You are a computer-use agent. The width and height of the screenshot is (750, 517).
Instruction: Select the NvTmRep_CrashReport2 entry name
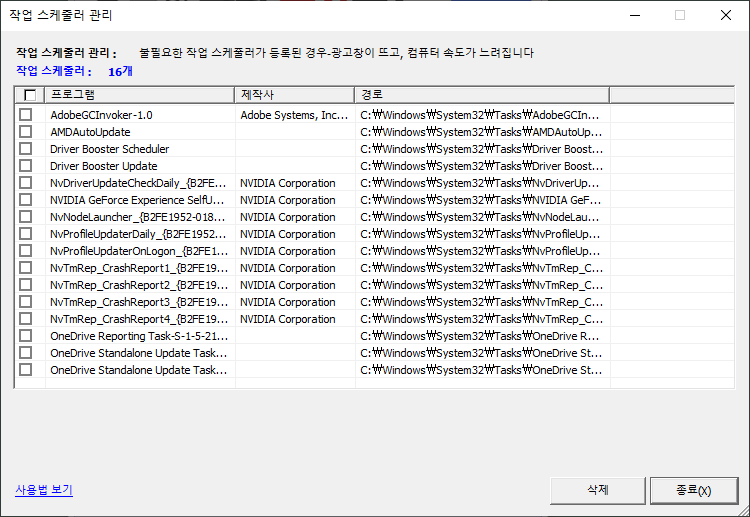(139, 286)
